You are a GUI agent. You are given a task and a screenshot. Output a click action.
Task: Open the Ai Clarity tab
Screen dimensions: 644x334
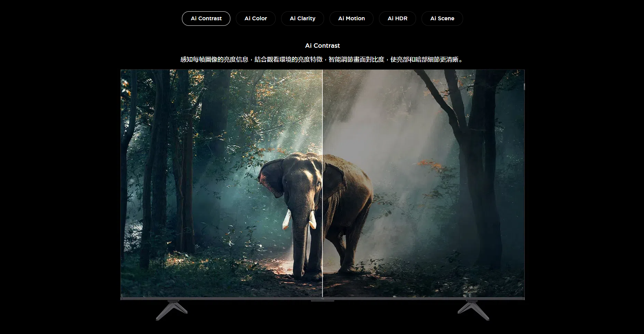pos(302,19)
